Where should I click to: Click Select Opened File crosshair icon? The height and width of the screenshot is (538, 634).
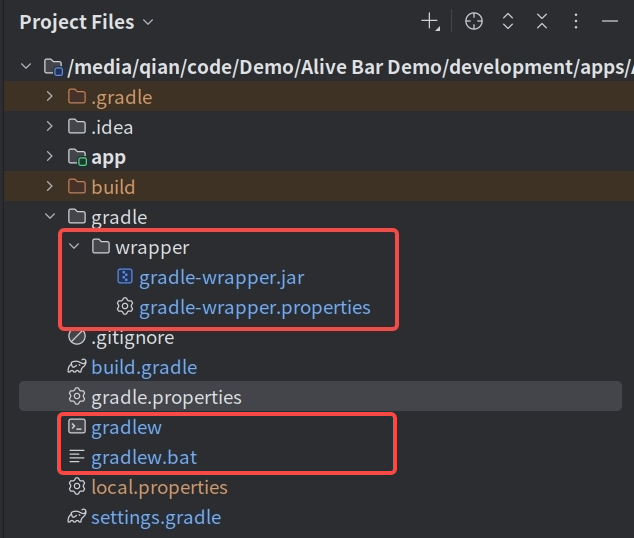[x=473, y=21]
